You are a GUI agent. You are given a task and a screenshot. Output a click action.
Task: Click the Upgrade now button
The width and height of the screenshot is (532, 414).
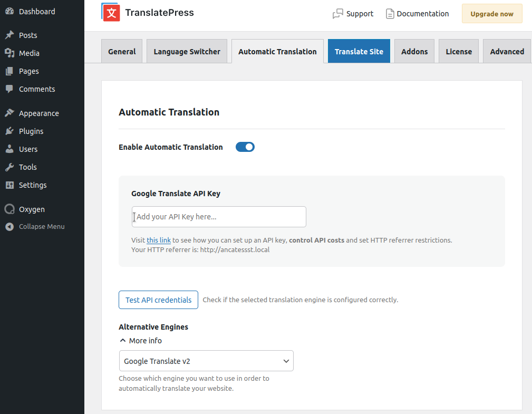tap(491, 13)
